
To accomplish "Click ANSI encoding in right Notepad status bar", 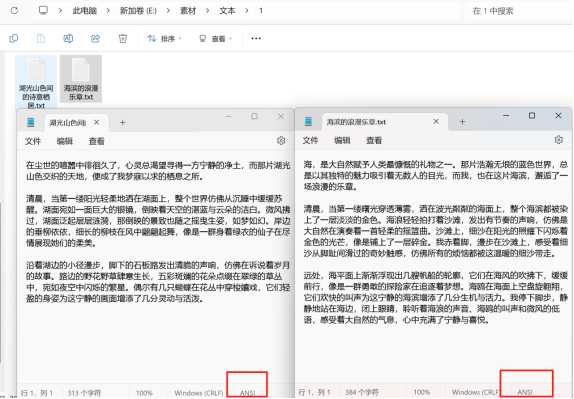I will coord(525,392).
